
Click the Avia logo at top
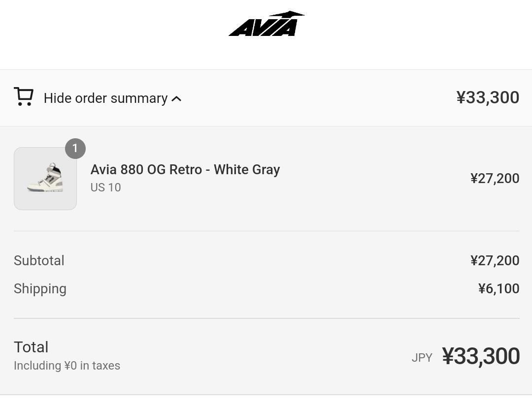coord(266,24)
